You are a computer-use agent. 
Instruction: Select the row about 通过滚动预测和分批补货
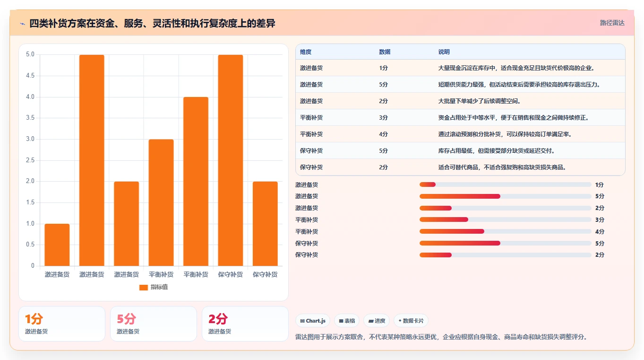coord(460,134)
